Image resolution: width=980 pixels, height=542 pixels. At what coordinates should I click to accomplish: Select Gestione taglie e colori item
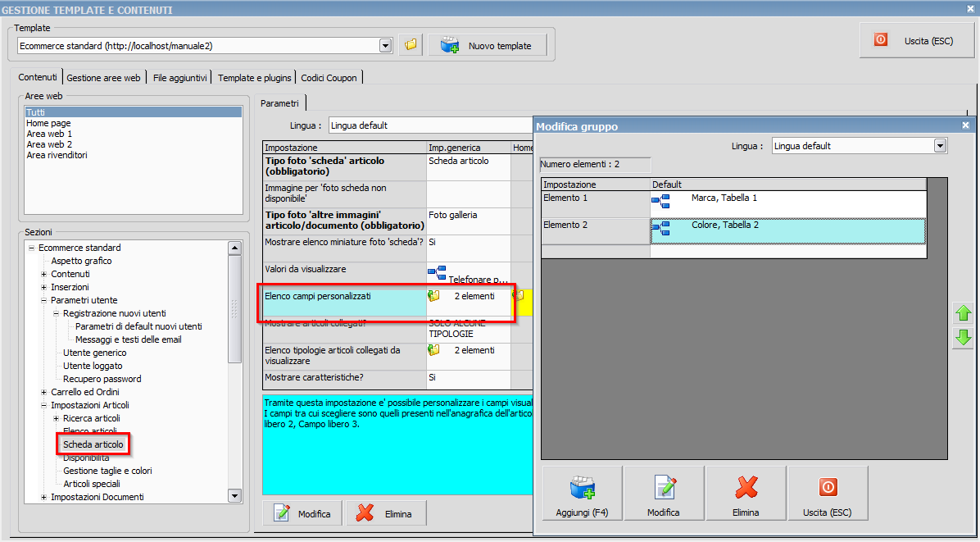click(107, 471)
